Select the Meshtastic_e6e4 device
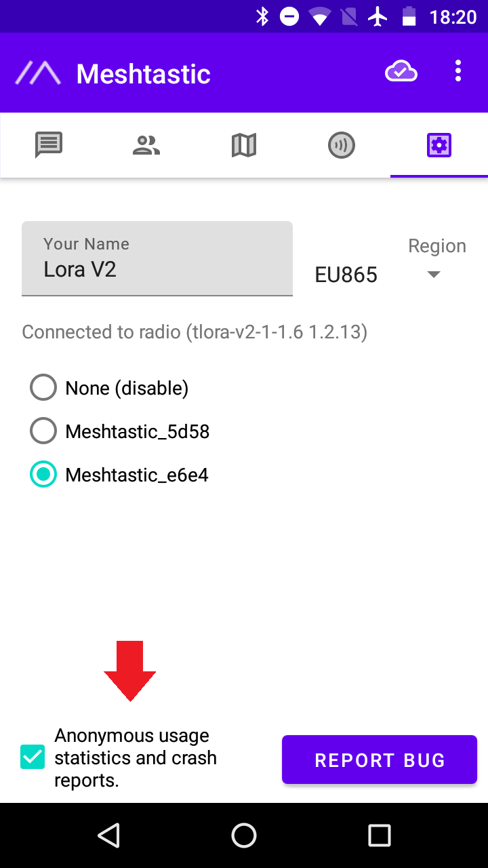Viewport: 488px width, 868px height. (43, 475)
